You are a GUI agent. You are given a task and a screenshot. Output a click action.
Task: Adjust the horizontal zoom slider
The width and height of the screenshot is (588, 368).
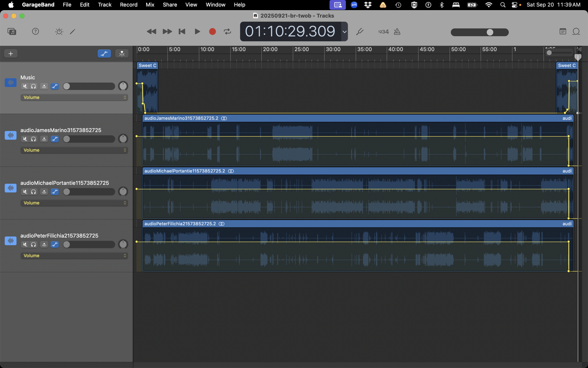point(559,53)
